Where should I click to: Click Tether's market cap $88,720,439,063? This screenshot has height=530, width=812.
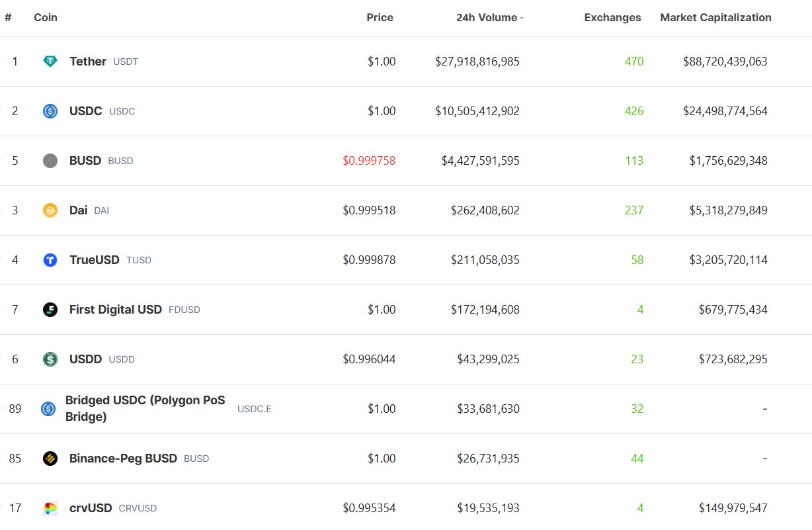(725, 62)
